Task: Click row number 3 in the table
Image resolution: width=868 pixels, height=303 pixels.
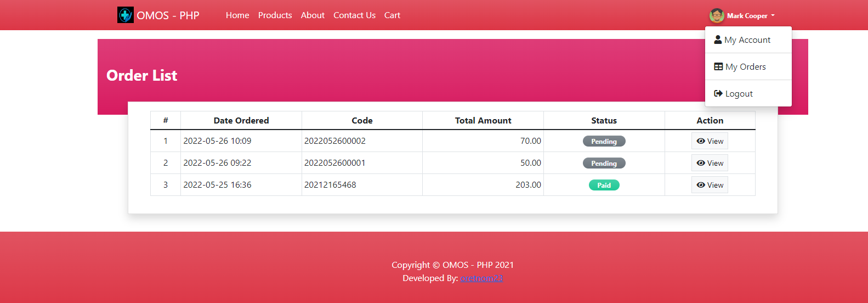Action: (166, 185)
